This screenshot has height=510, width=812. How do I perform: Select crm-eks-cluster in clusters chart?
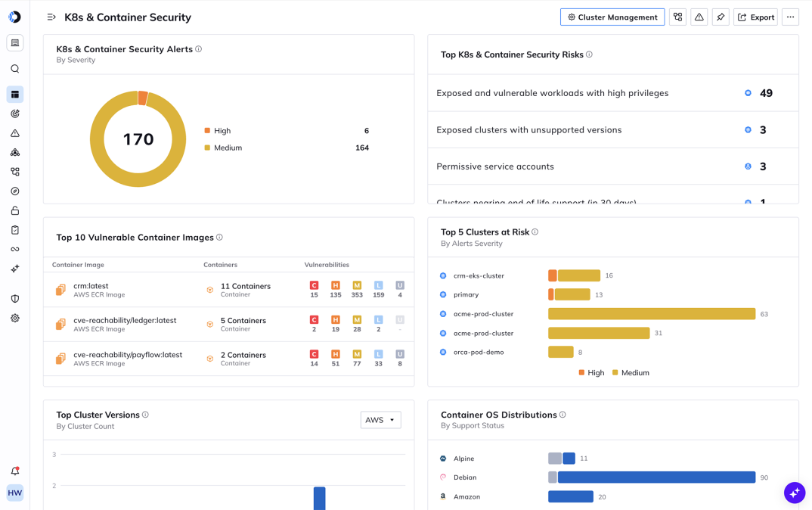(479, 275)
